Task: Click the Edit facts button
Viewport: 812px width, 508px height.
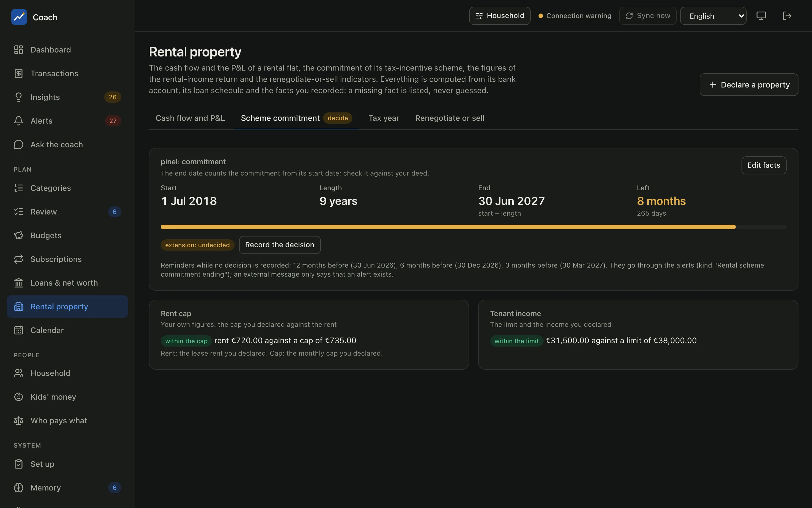Action: click(x=764, y=165)
